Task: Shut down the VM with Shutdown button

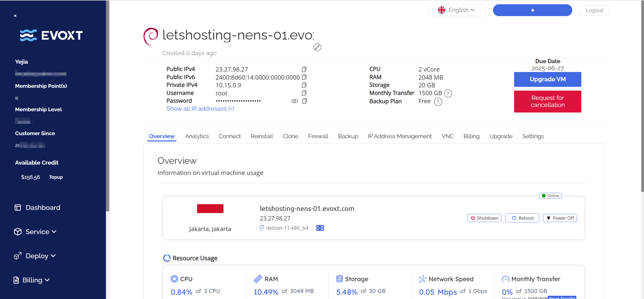Action: [484, 218]
